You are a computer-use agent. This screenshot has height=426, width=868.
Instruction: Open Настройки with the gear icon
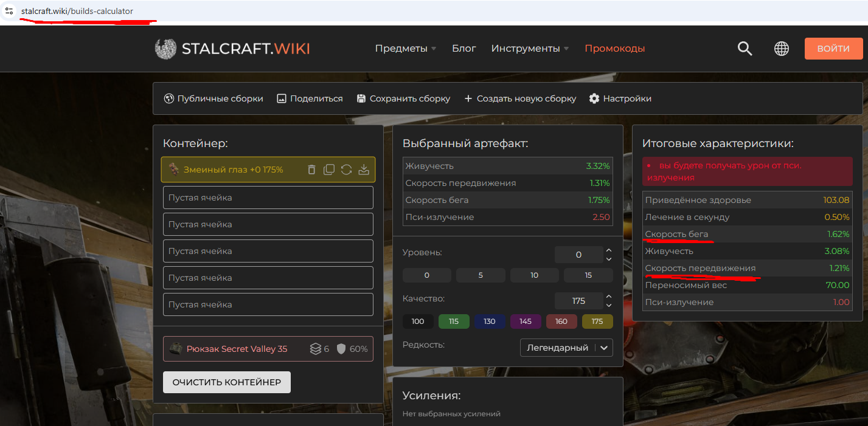point(620,98)
